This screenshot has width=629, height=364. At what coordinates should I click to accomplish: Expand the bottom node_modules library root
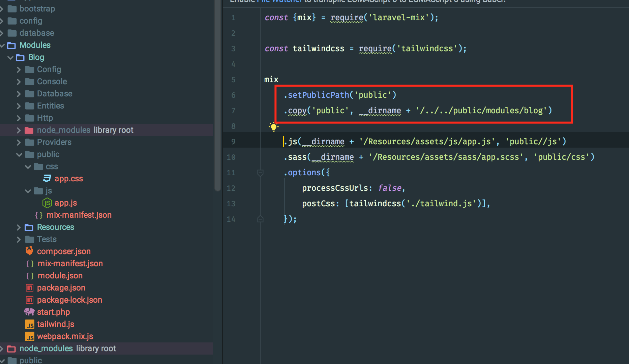(3, 348)
